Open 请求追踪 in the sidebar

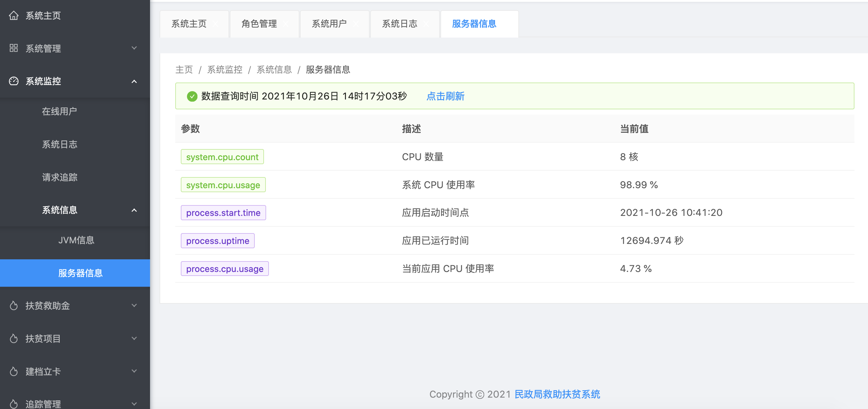[x=75, y=177]
